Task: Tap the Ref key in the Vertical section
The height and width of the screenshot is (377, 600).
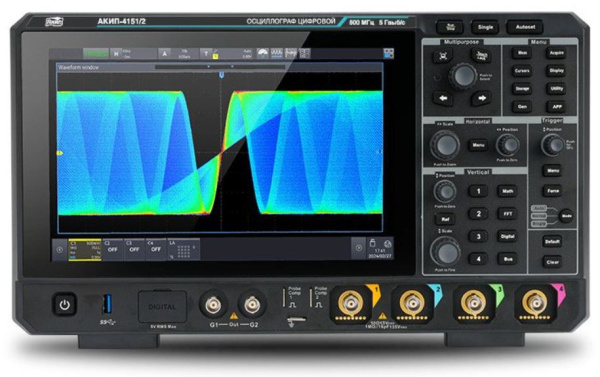Action: coord(445,220)
